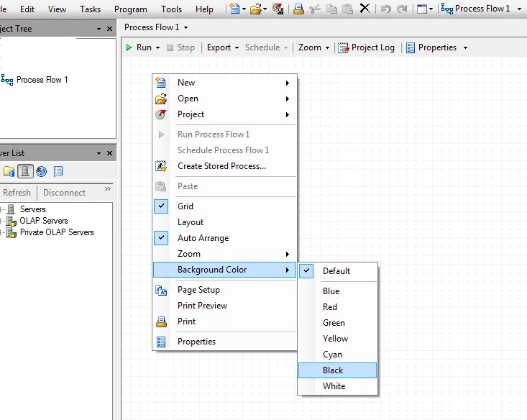This screenshot has width=527, height=420.
Task: Click the Page Setup icon in menu
Action: (161, 290)
